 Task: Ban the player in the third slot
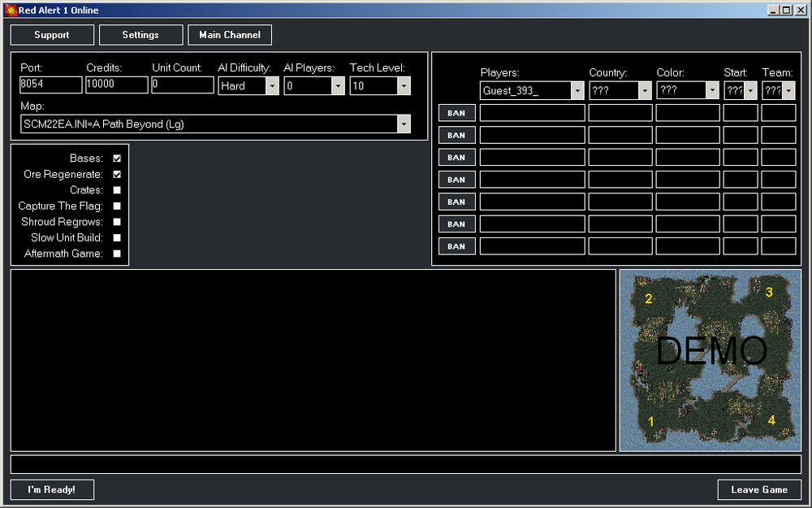click(x=456, y=158)
